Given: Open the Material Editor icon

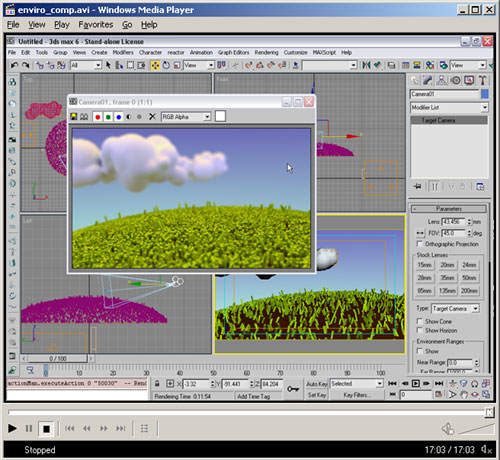Looking at the screenshot, I should pos(430,65).
